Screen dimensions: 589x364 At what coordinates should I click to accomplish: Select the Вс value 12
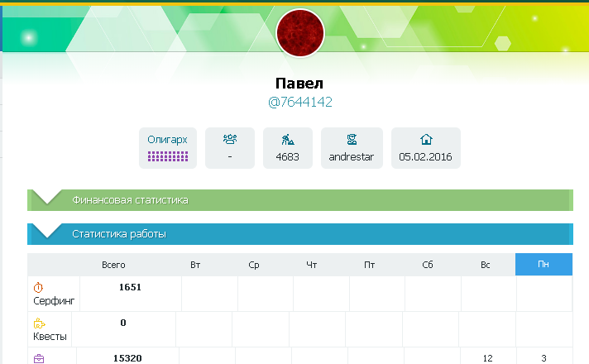(x=487, y=358)
